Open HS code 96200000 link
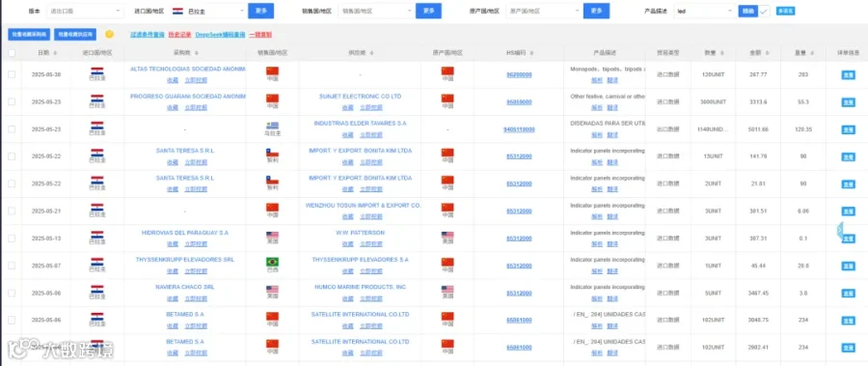868x366 pixels. click(x=519, y=74)
